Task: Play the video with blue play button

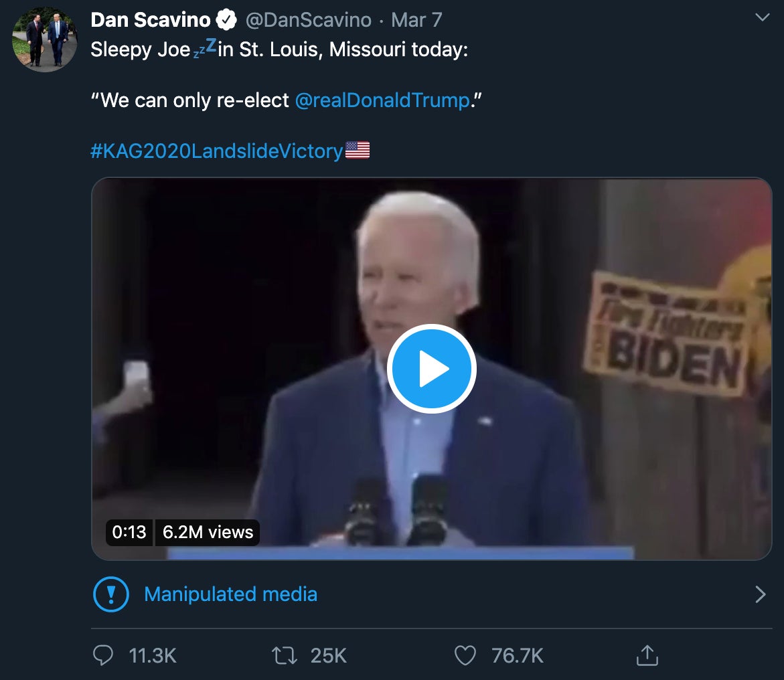Action: [431, 369]
